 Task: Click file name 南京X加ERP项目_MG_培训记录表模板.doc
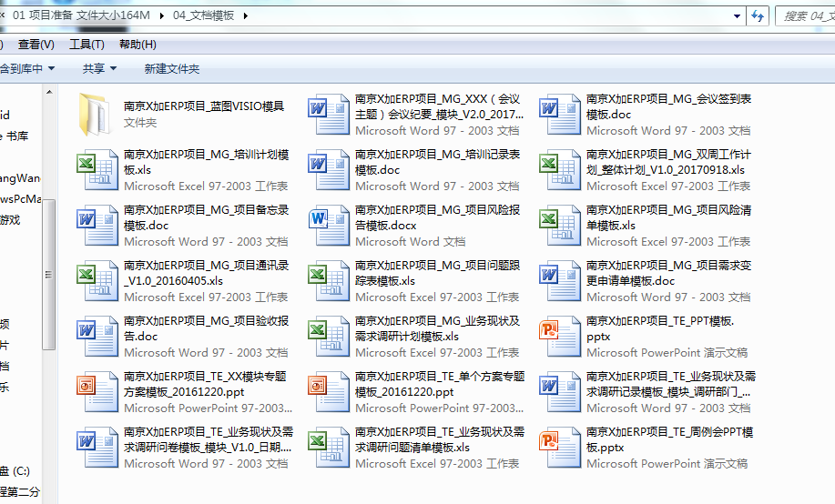[x=438, y=162]
